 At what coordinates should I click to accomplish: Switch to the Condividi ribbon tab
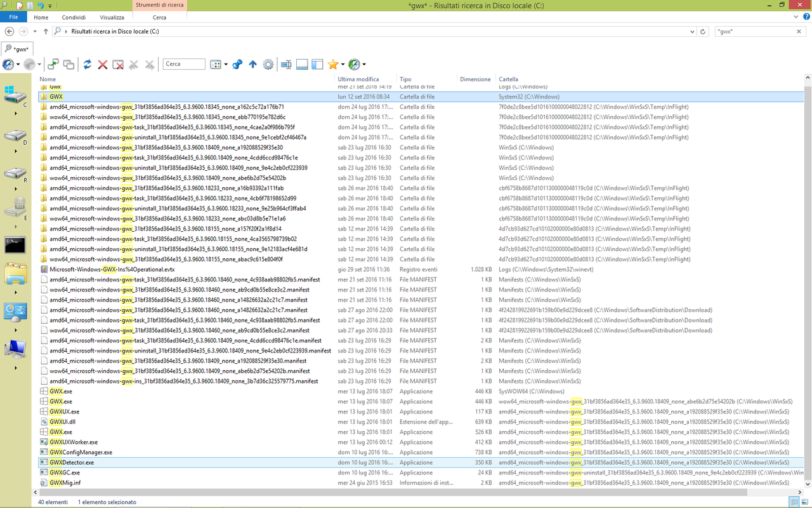point(74,17)
